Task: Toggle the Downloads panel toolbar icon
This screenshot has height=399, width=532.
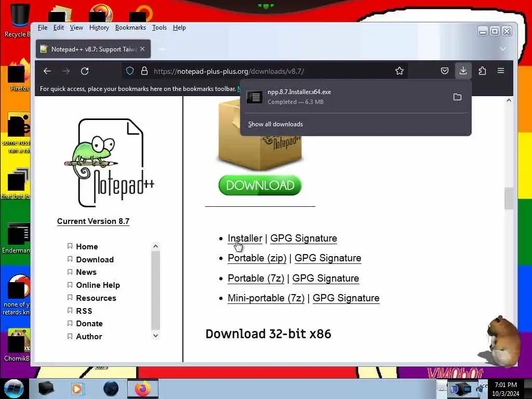Action: 463,71
